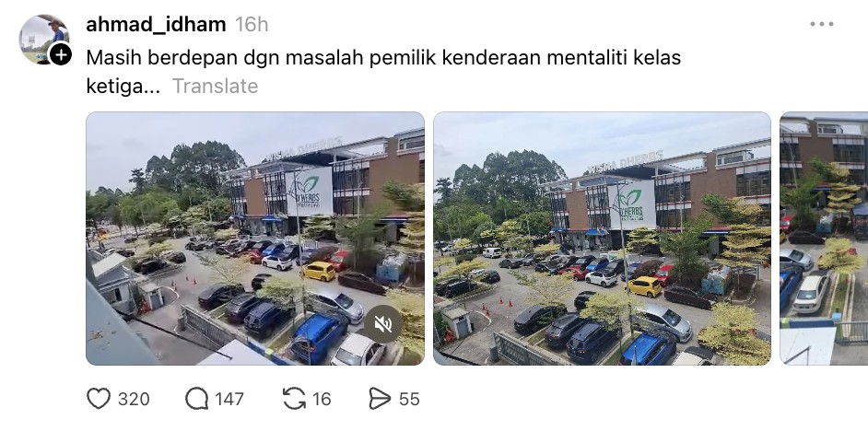Visit the ahmad_idham username link
The height and width of the screenshot is (431, 868).
(x=156, y=24)
